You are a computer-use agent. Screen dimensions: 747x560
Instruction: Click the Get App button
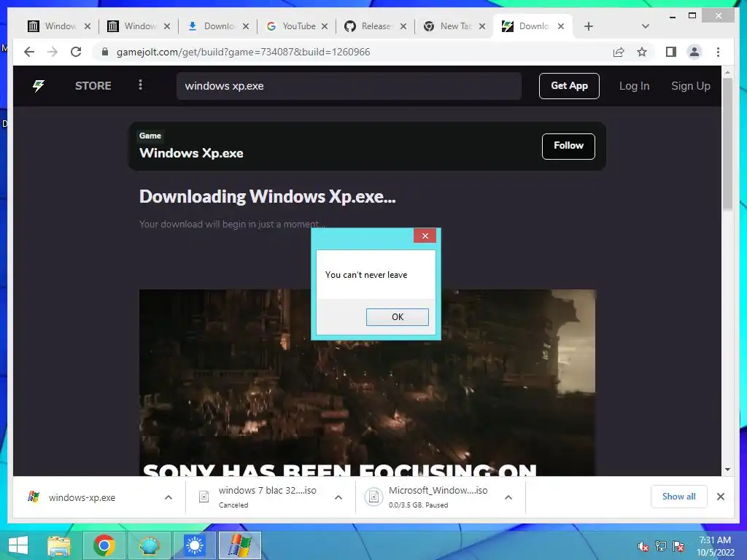point(569,86)
